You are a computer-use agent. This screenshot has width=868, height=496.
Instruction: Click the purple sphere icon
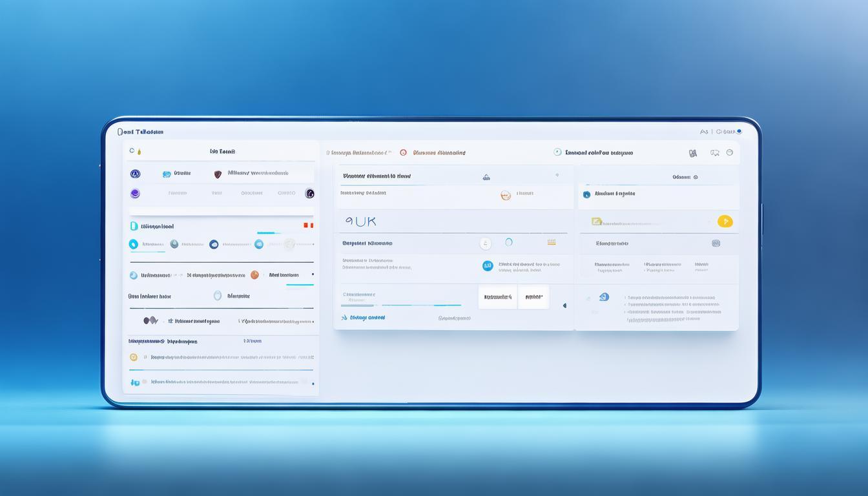pyautogui.click(x=135, y=193)
